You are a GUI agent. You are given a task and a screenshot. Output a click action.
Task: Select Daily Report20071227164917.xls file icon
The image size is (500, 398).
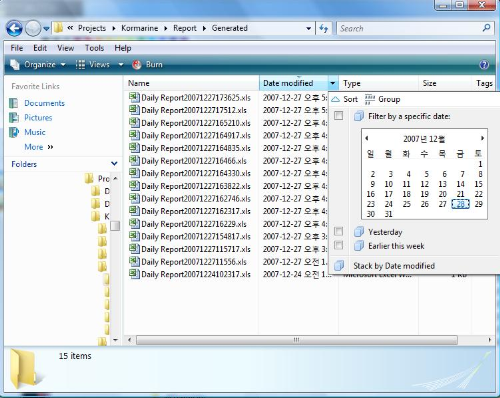(134, 135)
